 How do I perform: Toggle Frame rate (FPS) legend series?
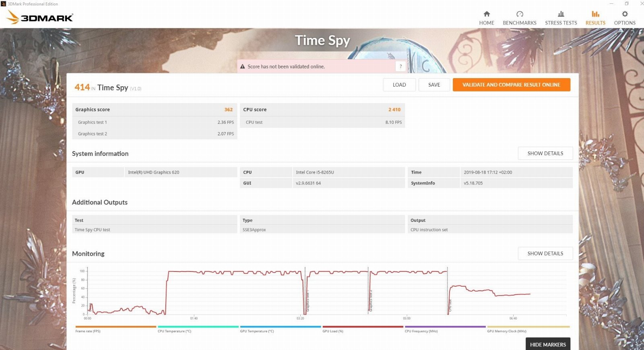pos(88,331)
